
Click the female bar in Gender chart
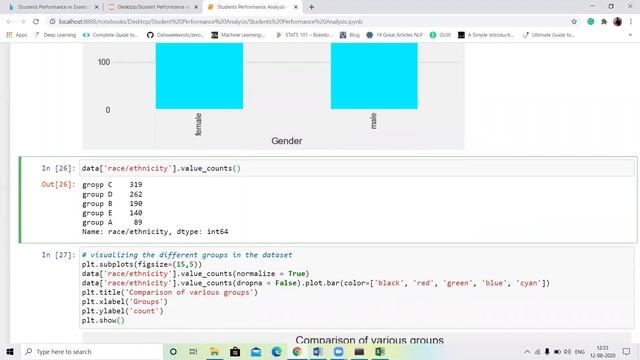[x=199, y=76]
